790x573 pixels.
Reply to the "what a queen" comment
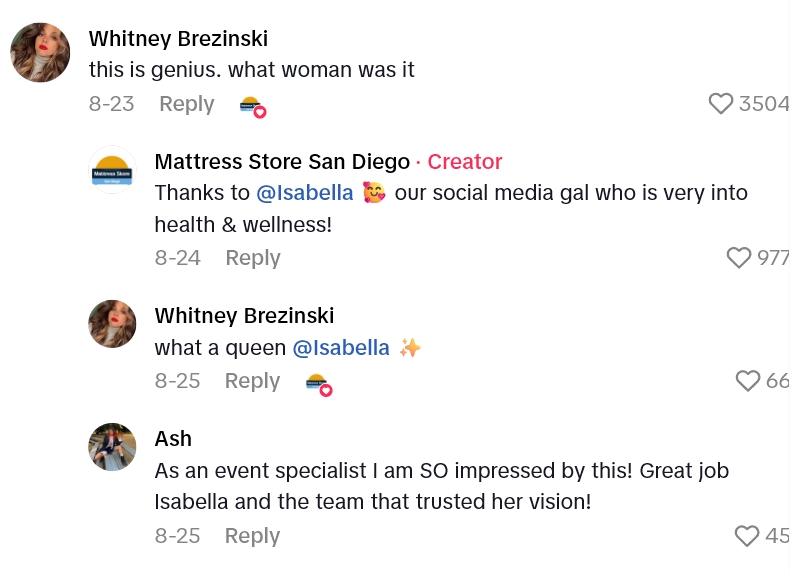tap(252, 381)
